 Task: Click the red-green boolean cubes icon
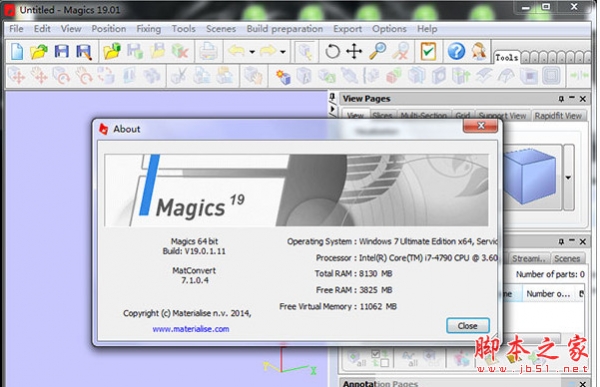394,75
